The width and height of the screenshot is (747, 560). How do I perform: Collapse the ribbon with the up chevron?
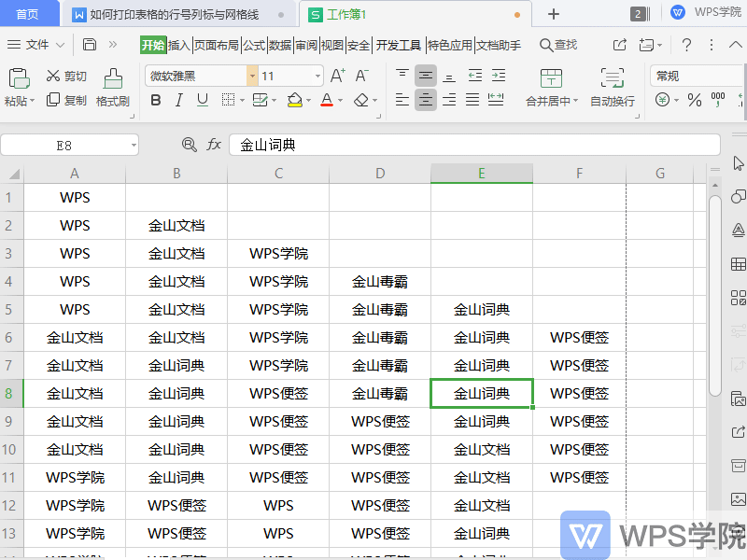(735, 45)
